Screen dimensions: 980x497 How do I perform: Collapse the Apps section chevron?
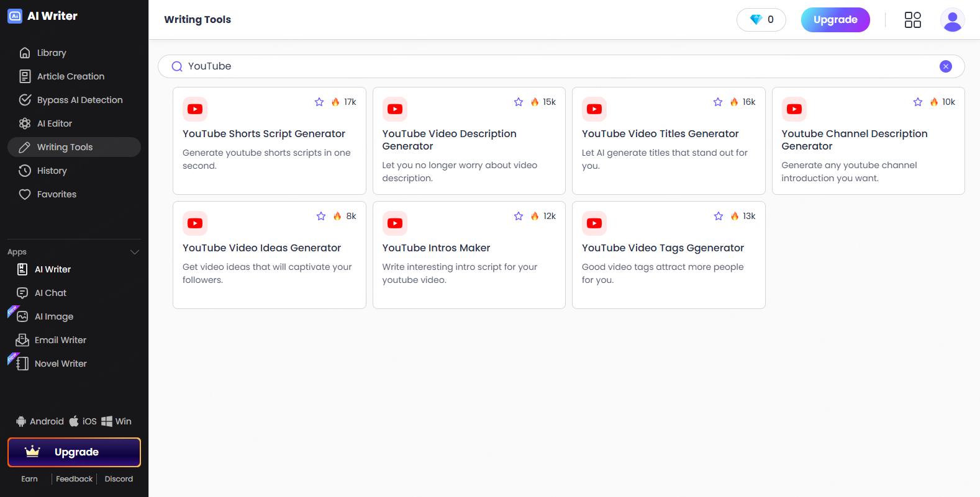click(135, 252)
